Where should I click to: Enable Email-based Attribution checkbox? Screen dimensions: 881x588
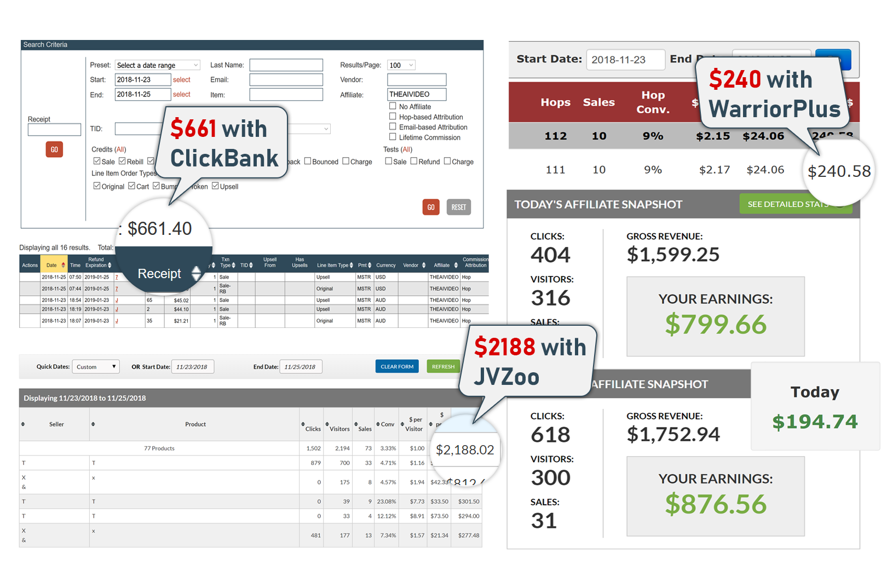tap(393, 126)
